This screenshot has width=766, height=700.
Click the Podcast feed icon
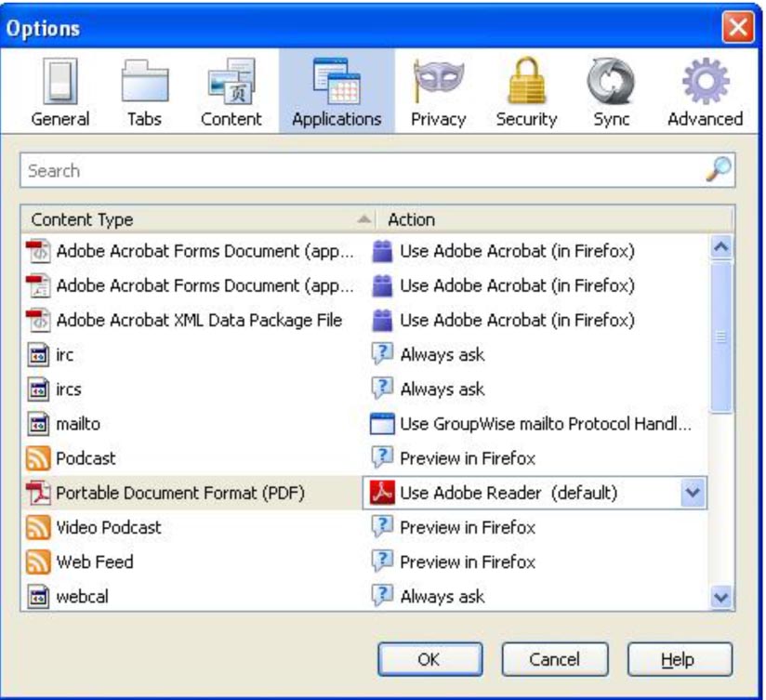coord(38,458)
